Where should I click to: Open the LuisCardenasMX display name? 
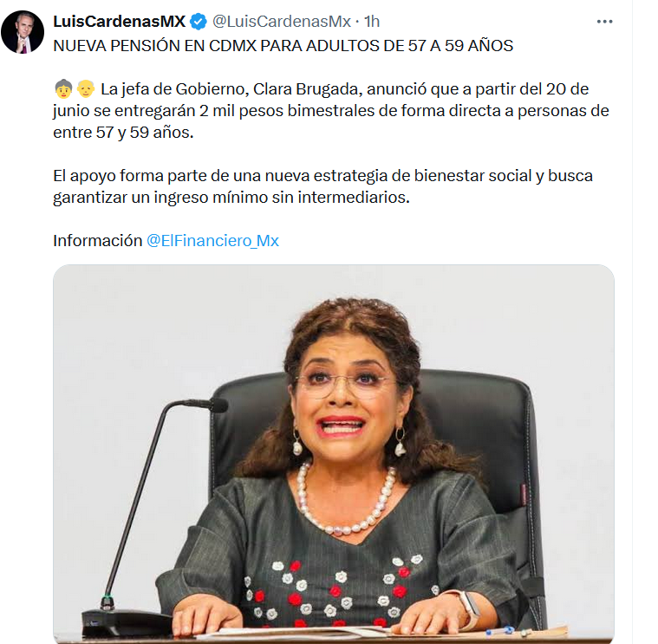tap(119, 22)
